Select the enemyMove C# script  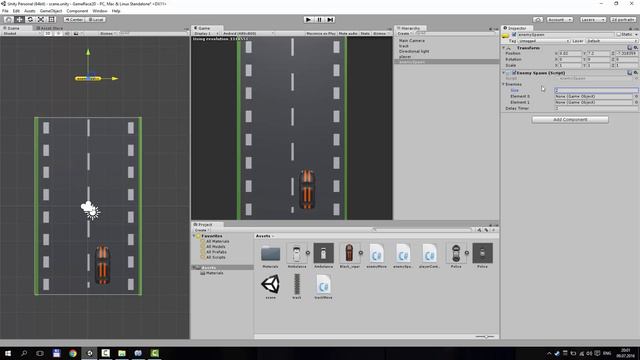(376, 254)
